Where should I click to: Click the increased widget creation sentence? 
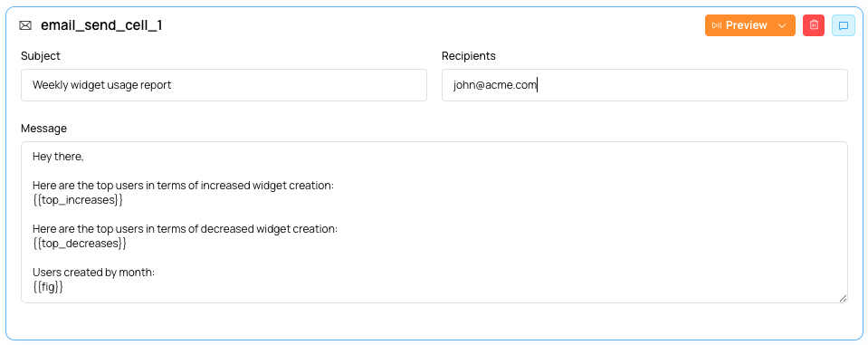point(183,186)
